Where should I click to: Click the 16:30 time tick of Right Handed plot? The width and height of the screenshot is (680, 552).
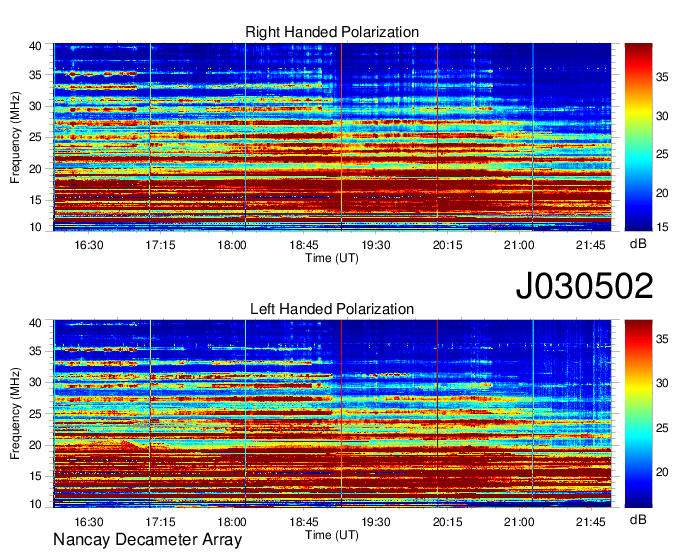[x=89, y=245]
